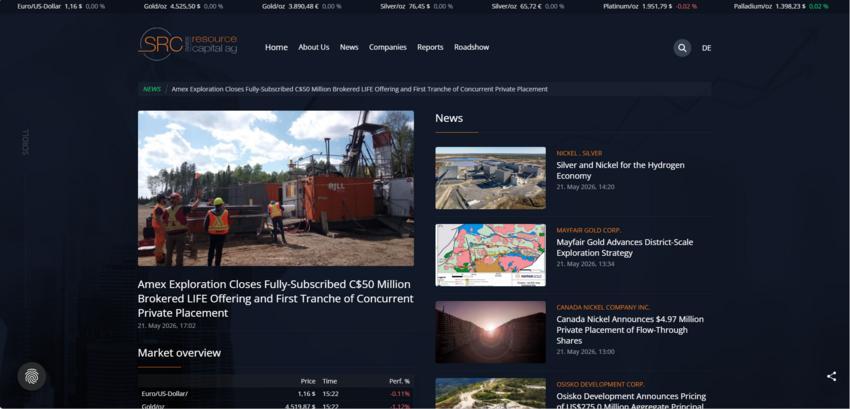Click the Gold/oz 4.525,50 $ ticker
850x409 pixels.
click(183, 7)
